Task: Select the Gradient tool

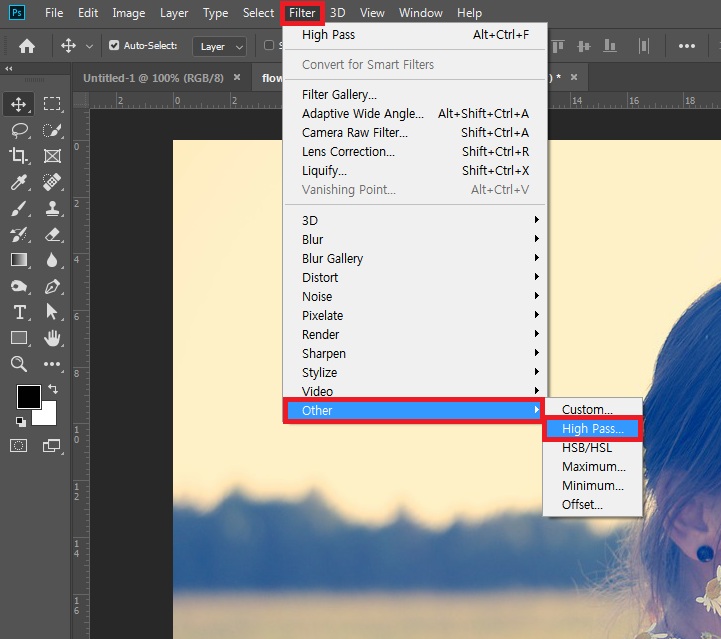Action: pos(19,260)
